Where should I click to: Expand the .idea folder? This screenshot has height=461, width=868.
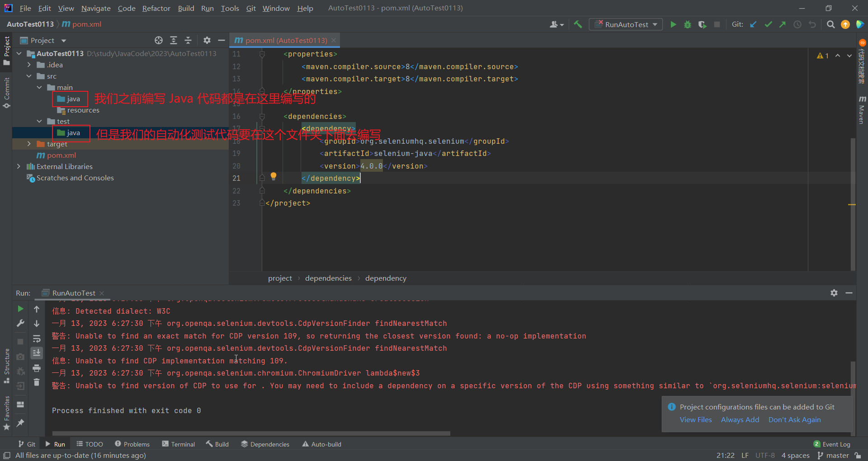point(29,65)
